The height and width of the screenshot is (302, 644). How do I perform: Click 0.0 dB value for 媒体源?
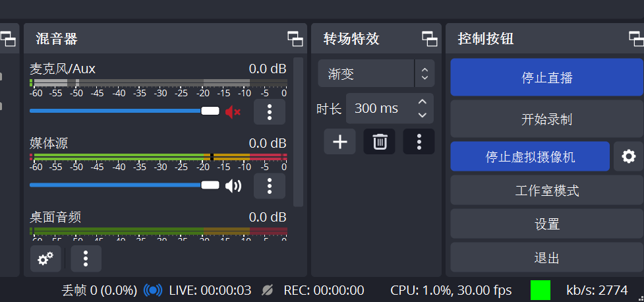(268, 143)
